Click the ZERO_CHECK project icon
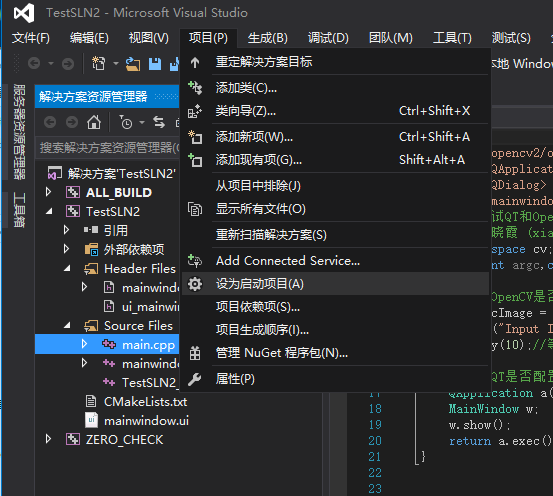 click(73, 440)
